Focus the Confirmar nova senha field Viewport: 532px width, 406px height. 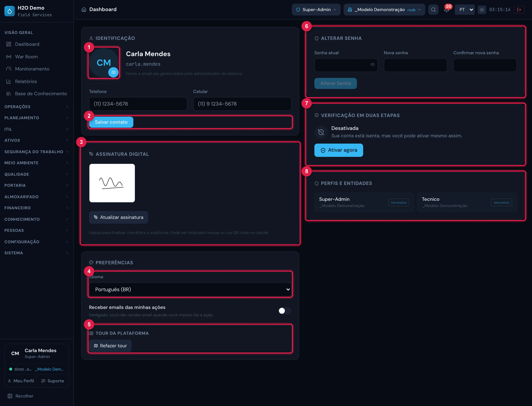(x=485, y=65)
